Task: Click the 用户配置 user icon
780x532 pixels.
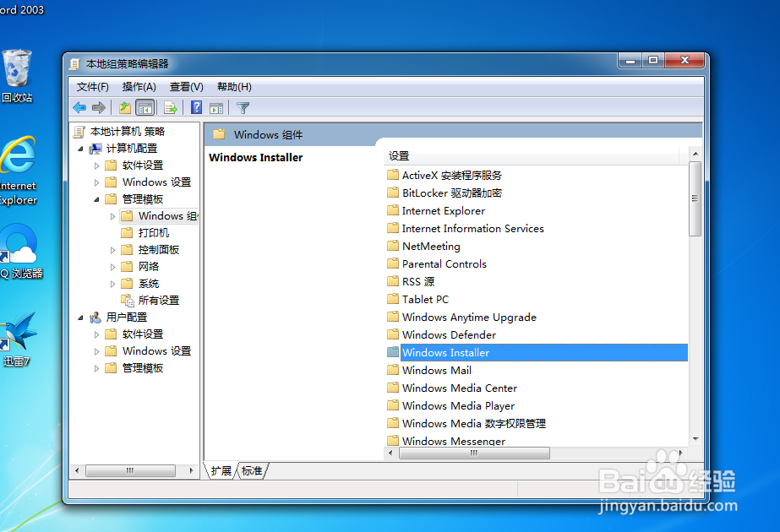Action: pos(95,318)
